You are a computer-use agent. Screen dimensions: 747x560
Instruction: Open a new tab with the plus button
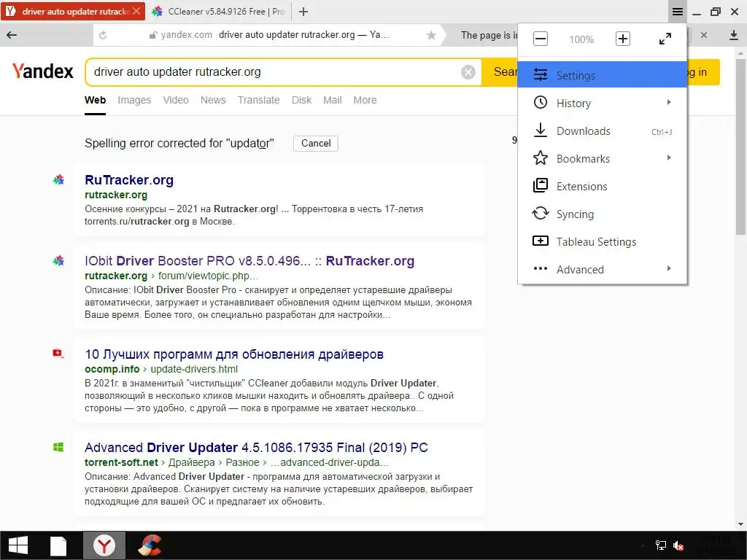[x=303, y=12]
